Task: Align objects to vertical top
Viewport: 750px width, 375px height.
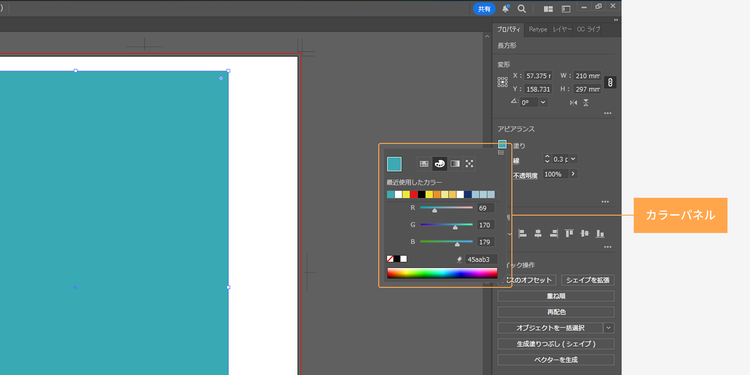Action: coord(569,233)
